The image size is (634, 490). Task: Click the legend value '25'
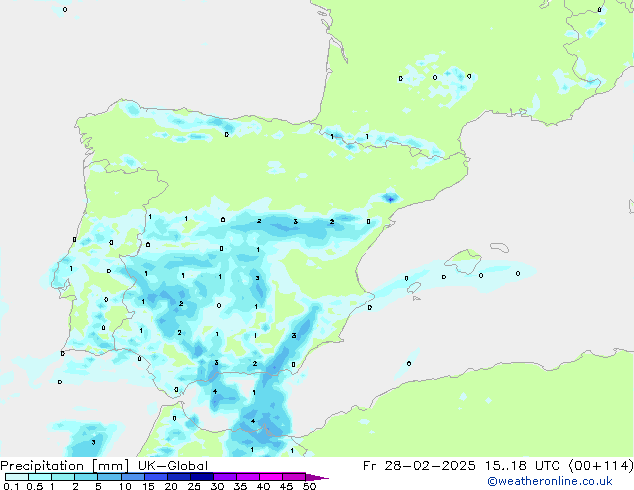(x=194, y=486)
